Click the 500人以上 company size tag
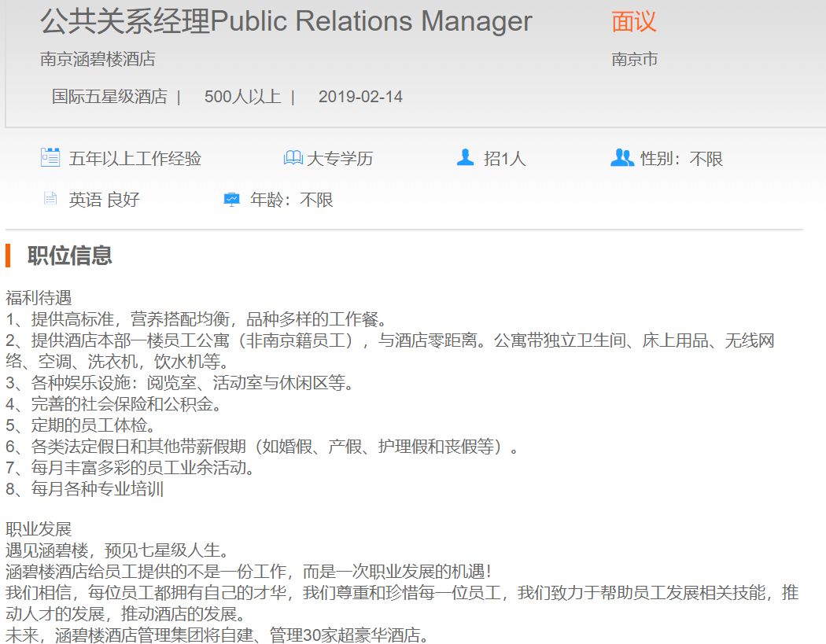Screen dimensions: 826x644 coord(242,97)
